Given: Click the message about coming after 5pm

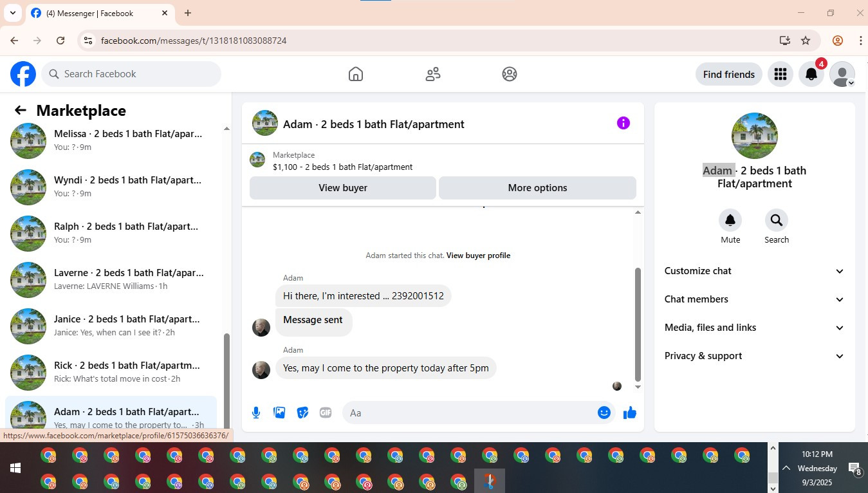Looking at the screenshot, I should point(386,368).
